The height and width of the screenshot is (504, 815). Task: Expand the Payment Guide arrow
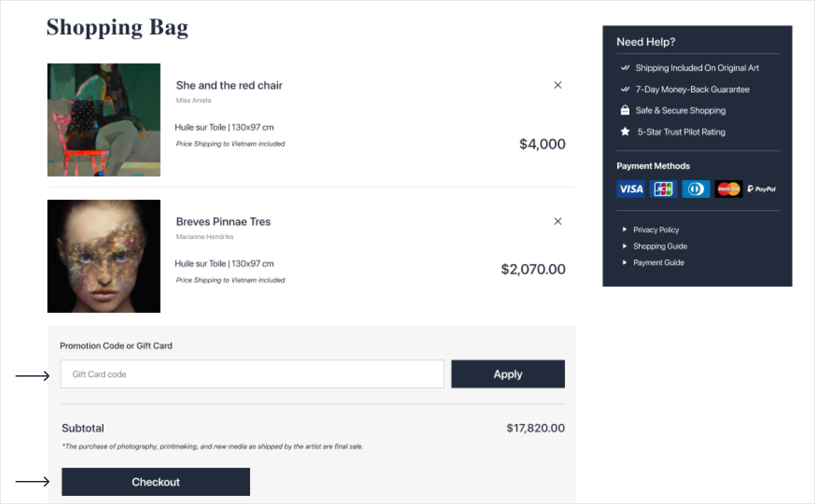pyautogui.click(x=625, y=262)
